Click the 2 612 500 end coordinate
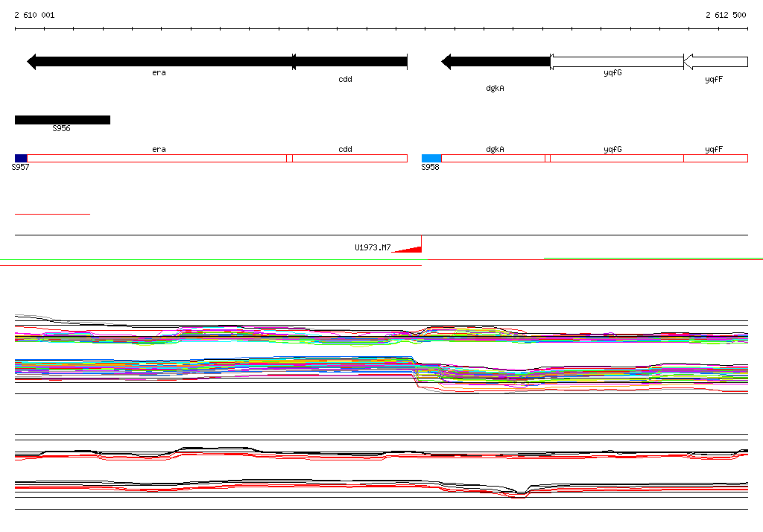 [726, 15]
